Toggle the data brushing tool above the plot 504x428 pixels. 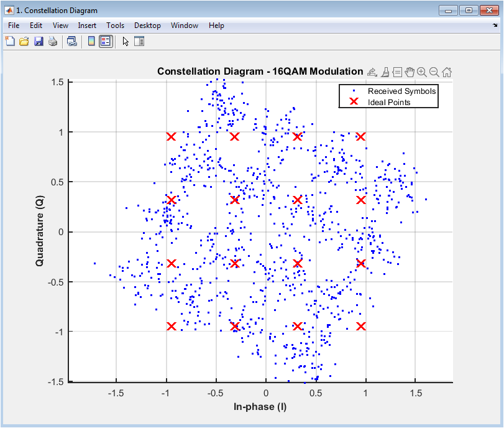click(385, 72)
